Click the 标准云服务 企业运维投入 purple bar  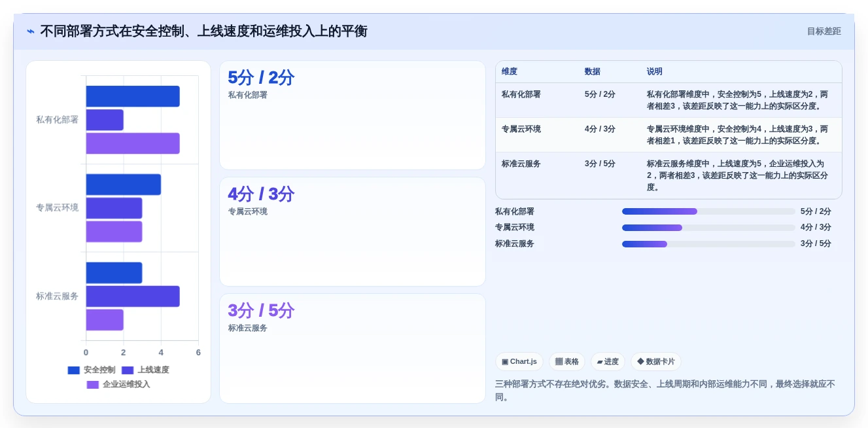point(105,320)
